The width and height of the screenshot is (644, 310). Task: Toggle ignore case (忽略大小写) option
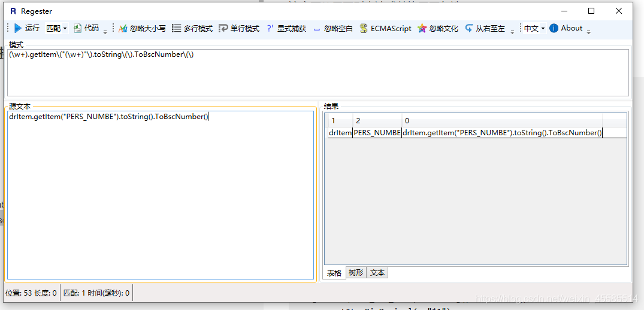click(141, 28)
